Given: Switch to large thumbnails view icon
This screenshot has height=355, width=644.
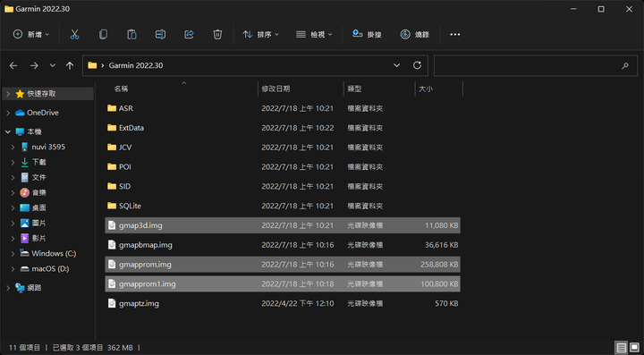Looking at the screenshot, I should (x=634, y=348).
